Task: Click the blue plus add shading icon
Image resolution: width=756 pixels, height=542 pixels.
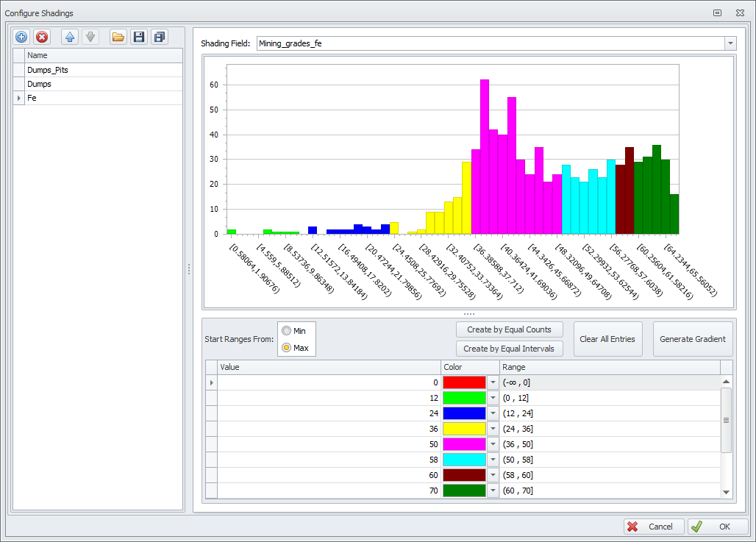Action: [x=21, y=37]
